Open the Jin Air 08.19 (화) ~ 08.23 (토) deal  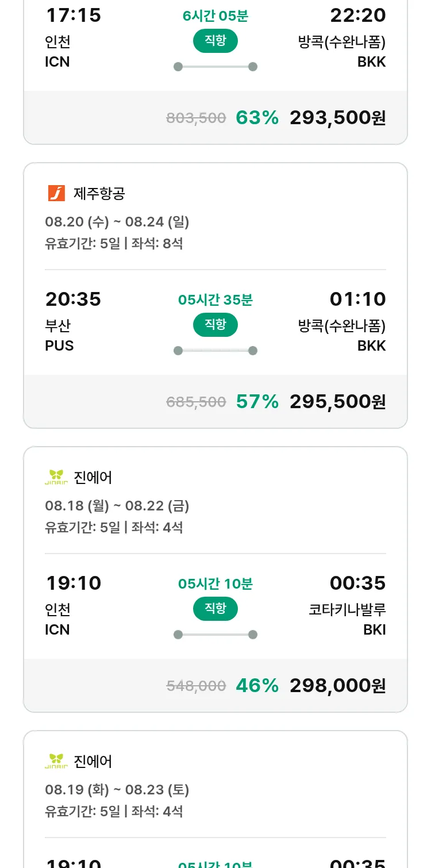[117, 790]
